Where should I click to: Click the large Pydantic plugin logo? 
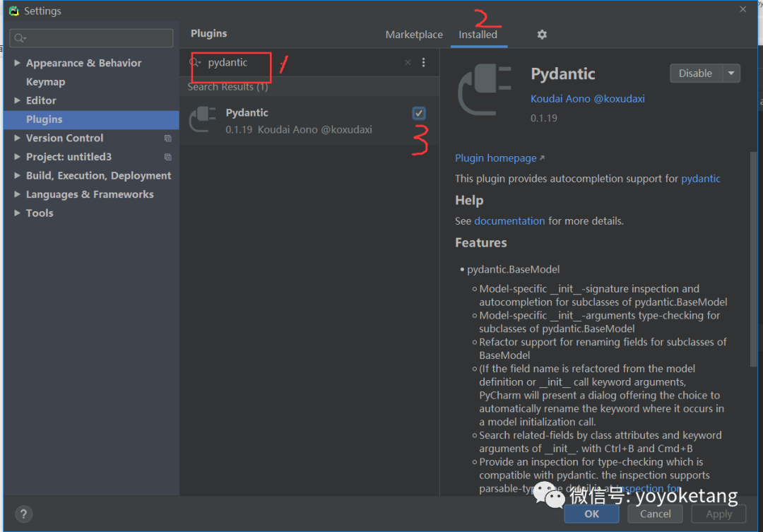[485, 90]
